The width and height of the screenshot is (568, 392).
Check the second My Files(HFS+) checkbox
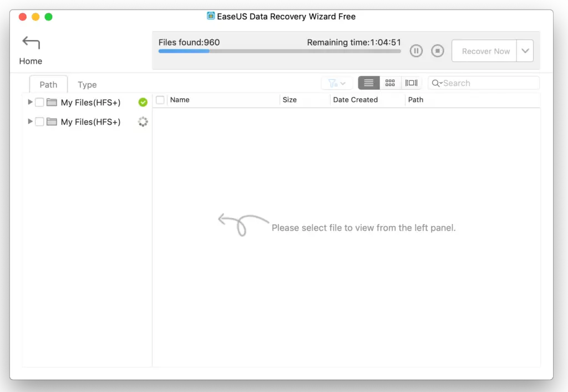tap(39, 121)
